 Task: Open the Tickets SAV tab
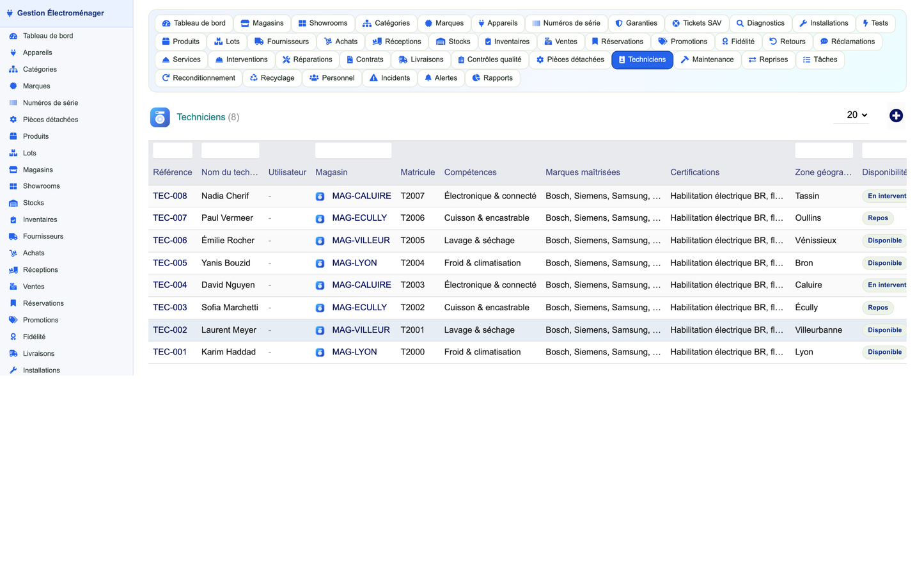click(696, 23)
